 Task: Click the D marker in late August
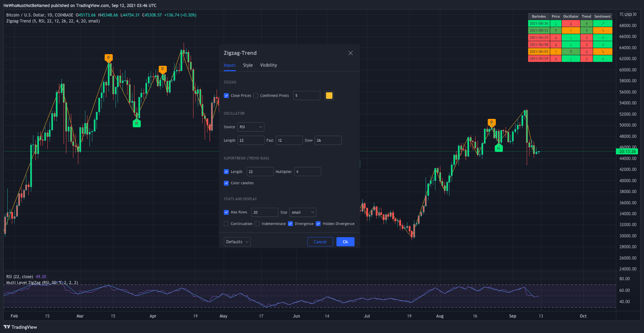[492, 123]
